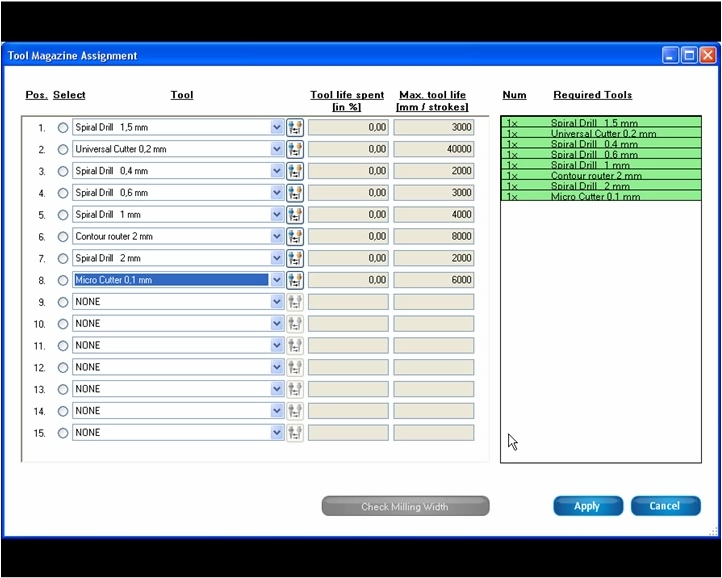Click the tool icon for position 5

coord(295,215)
